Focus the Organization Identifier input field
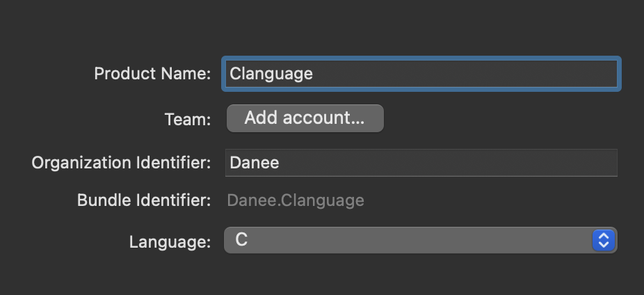Viewport: 644px width, 295px height. pos(421,163)
